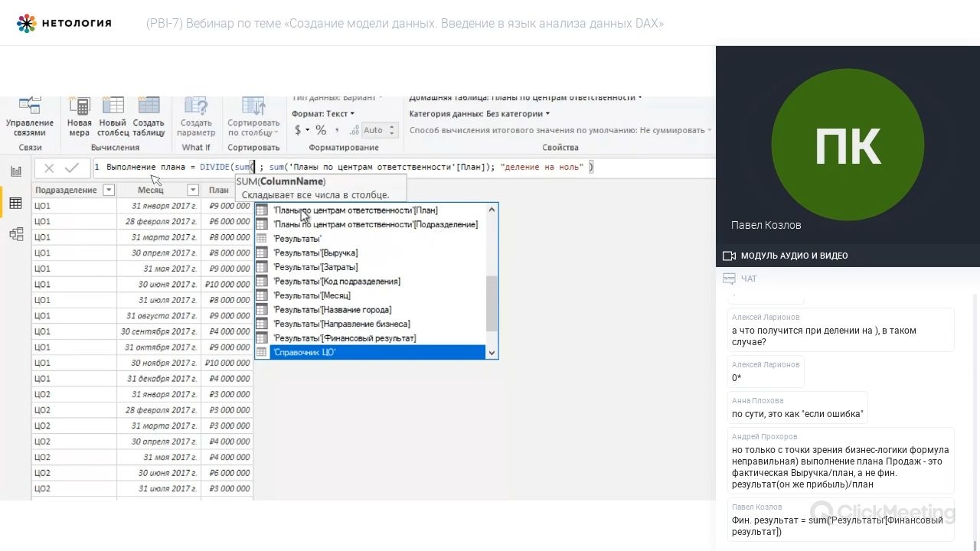This screenshot has width=980, height=551.
Task: Cancel formula with X button
Action: pyautogui.click(x=49, y=168)
